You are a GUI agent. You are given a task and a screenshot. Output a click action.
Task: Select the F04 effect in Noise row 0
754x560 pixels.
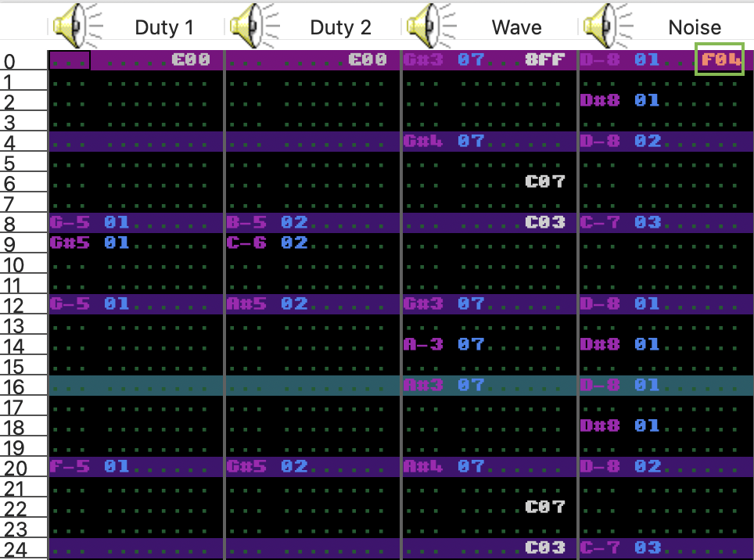[x=720, y=59]
